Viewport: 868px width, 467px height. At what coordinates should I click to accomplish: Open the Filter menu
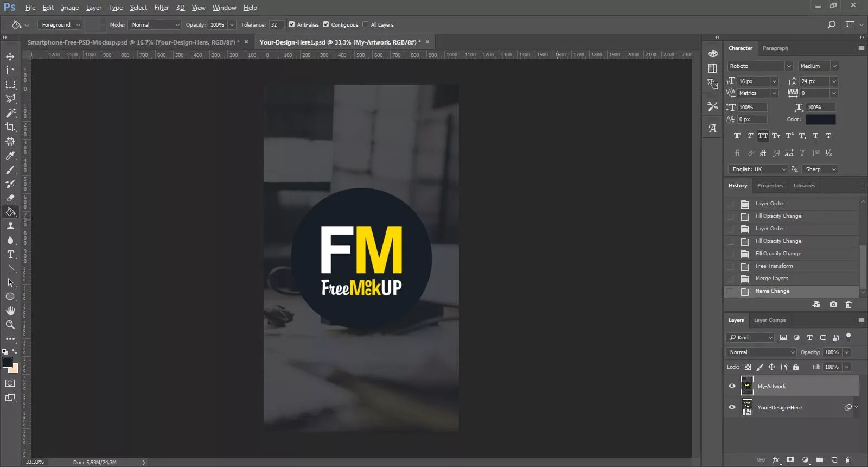pos(161,8)
